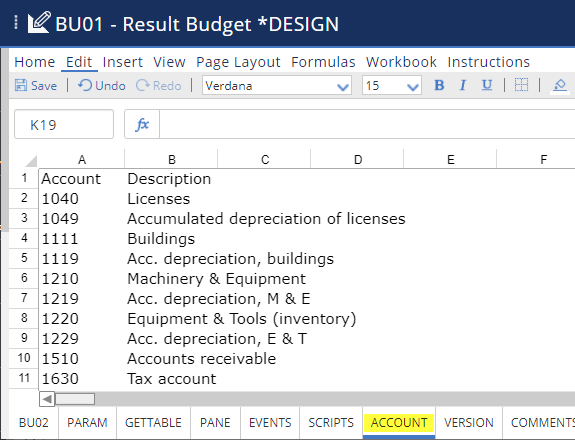Open the Page Layout menu
The image size is (575, 440).
238,62
